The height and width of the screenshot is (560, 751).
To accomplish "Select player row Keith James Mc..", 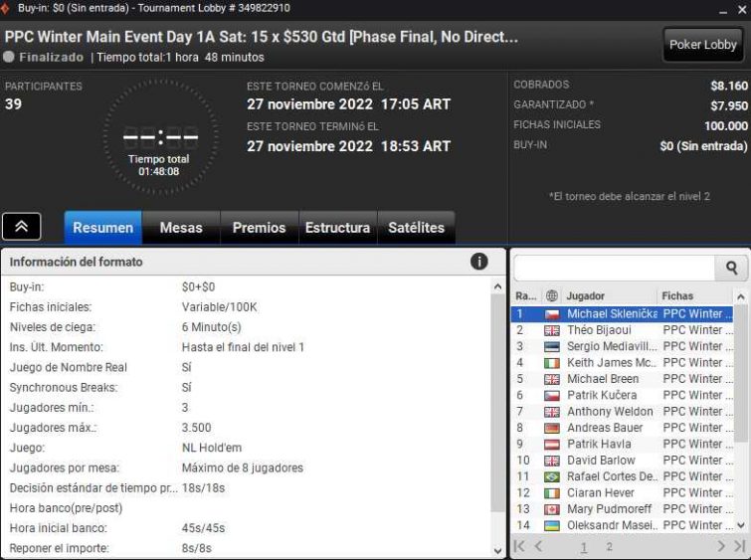I will (623, 363).
